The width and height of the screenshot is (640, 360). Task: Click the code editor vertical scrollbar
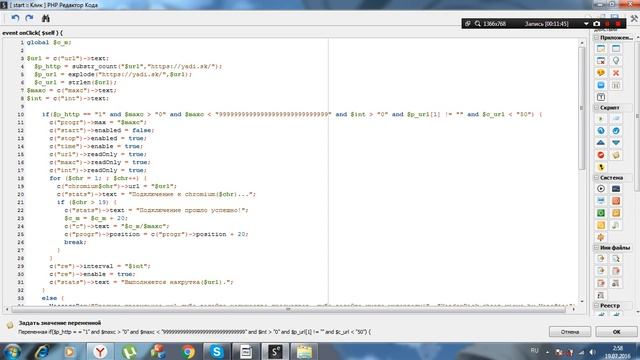(582, 108)
